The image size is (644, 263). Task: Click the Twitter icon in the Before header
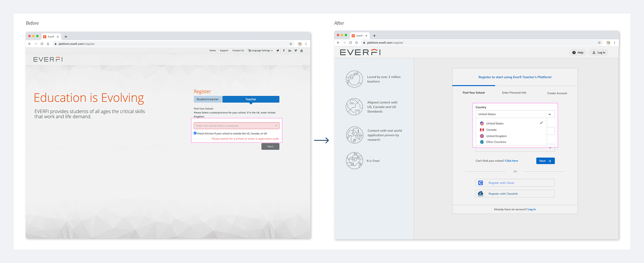click(x=278, y=51)
